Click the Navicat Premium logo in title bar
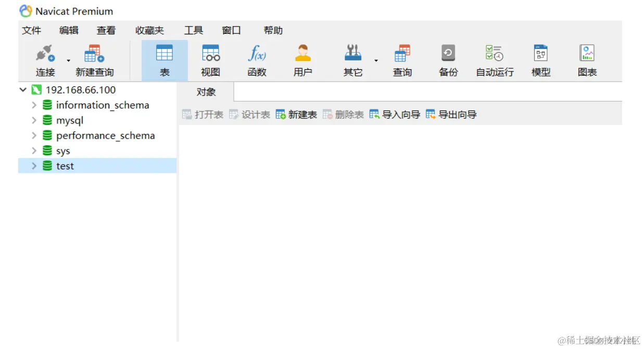Viewport: 644px width, 349px height. [x=26, y=11]
